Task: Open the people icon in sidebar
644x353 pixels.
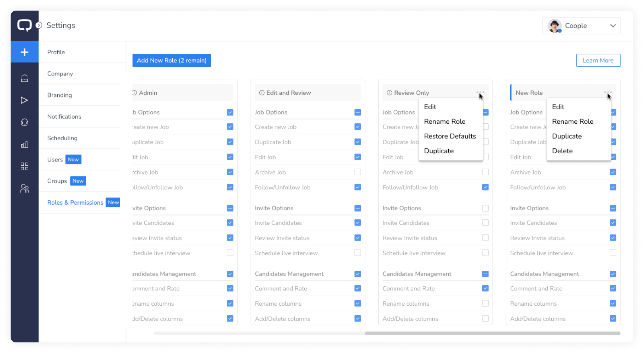Action: click(x=24, y=189)
